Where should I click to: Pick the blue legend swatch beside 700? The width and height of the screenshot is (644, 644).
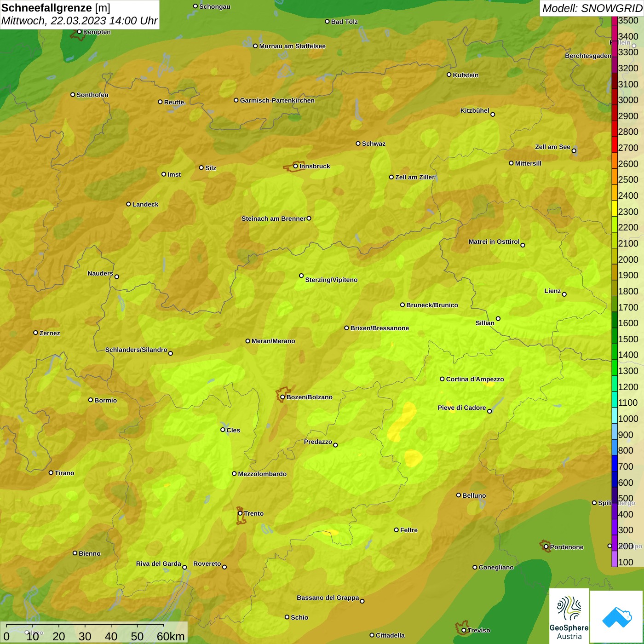(614, 463)
